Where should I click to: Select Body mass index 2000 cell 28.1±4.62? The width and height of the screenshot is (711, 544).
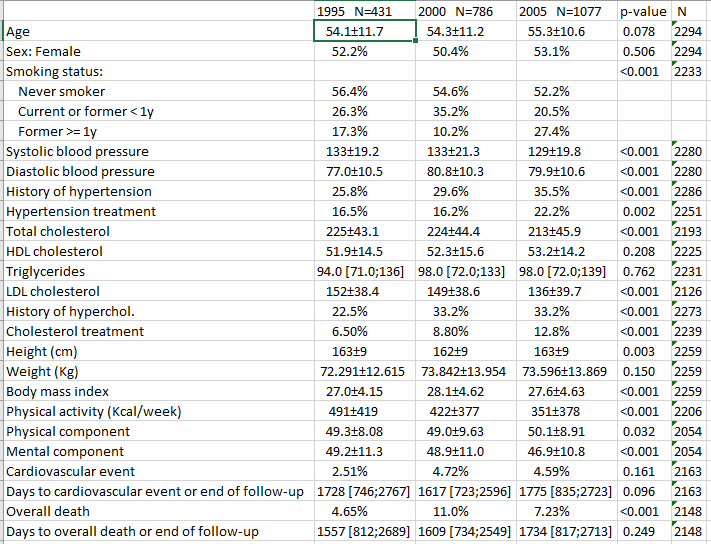click(x=466, y=391)
